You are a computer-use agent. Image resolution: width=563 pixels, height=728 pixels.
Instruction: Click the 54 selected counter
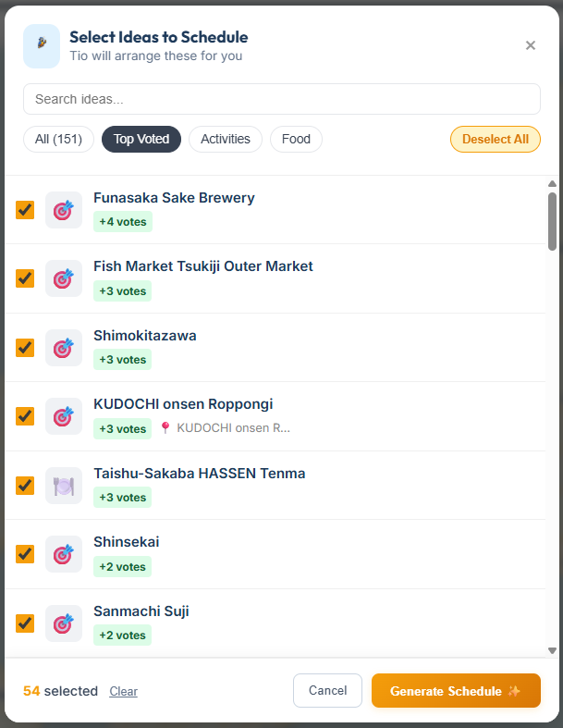pyautogui.click(x=60, y=691)
